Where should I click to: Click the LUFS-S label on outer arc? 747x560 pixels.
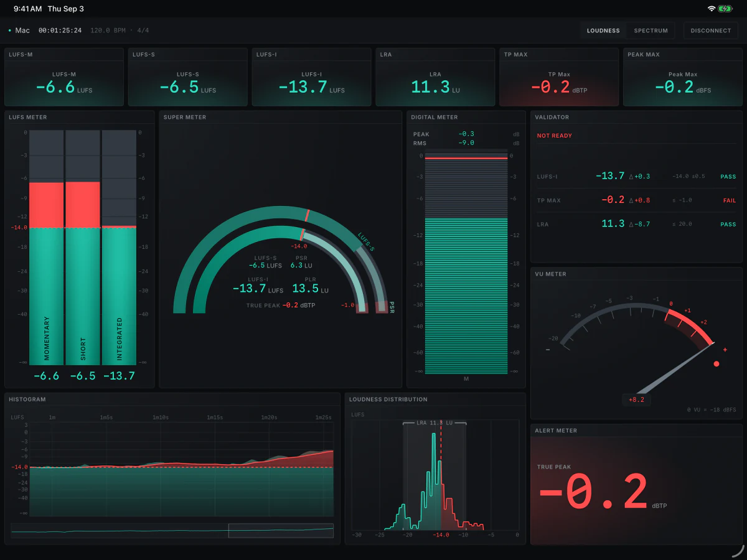367,242
